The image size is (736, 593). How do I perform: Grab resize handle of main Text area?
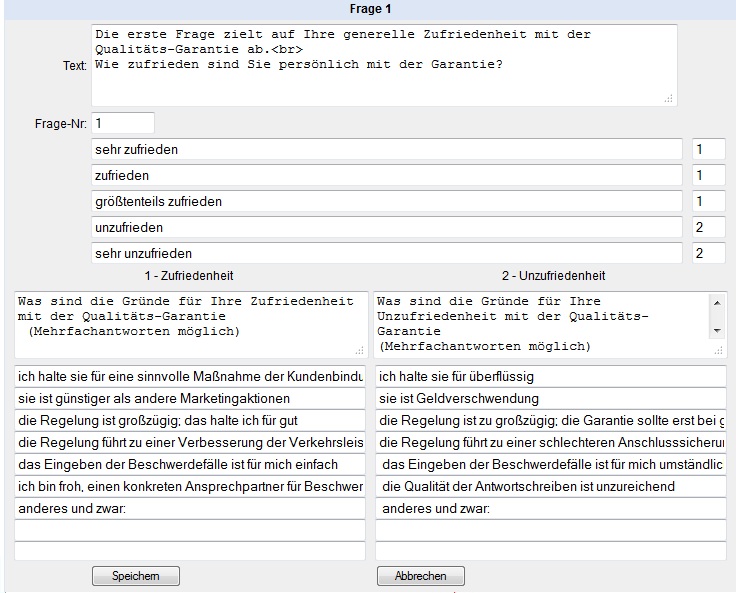(x=669, y=99)
